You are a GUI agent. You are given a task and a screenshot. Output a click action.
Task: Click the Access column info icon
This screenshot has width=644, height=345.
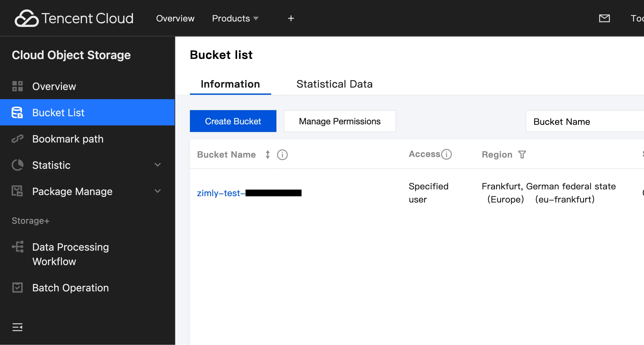(446, 154)
